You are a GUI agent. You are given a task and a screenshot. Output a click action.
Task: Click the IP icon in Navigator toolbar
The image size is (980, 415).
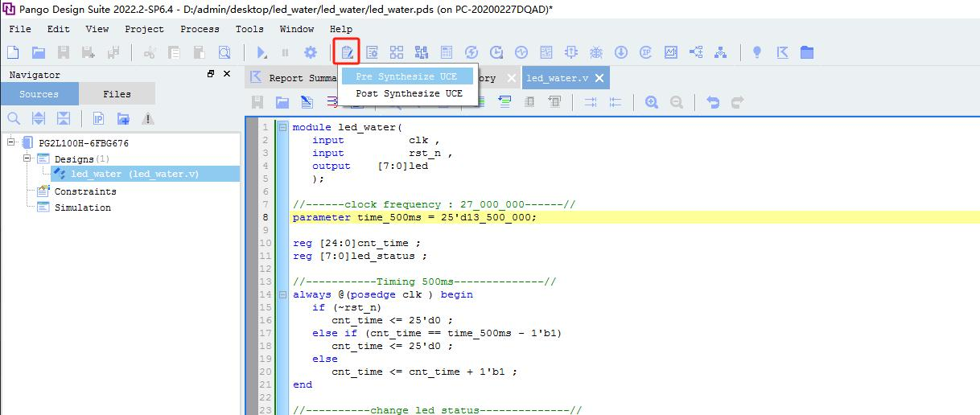98,118
